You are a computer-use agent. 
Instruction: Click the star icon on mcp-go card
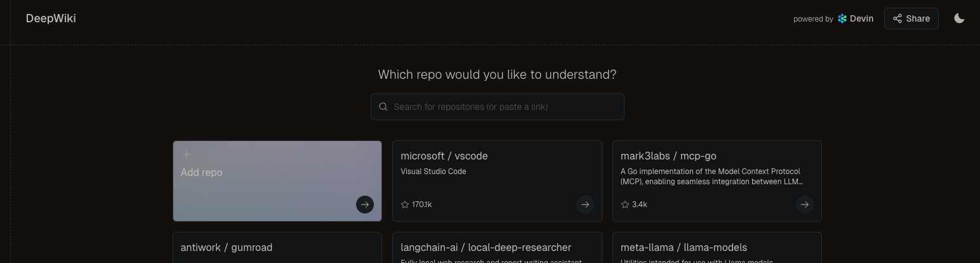pyautogui.click(x=625, y=205)
